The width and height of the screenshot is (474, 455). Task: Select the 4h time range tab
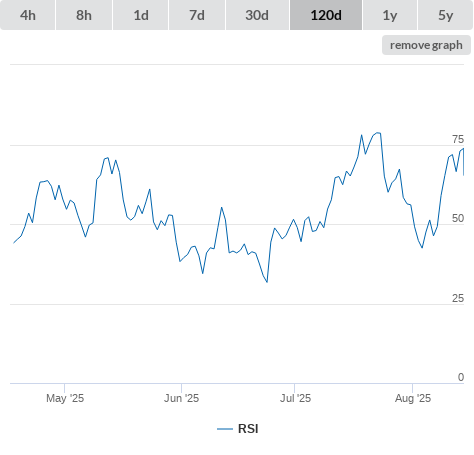[28, 15]
